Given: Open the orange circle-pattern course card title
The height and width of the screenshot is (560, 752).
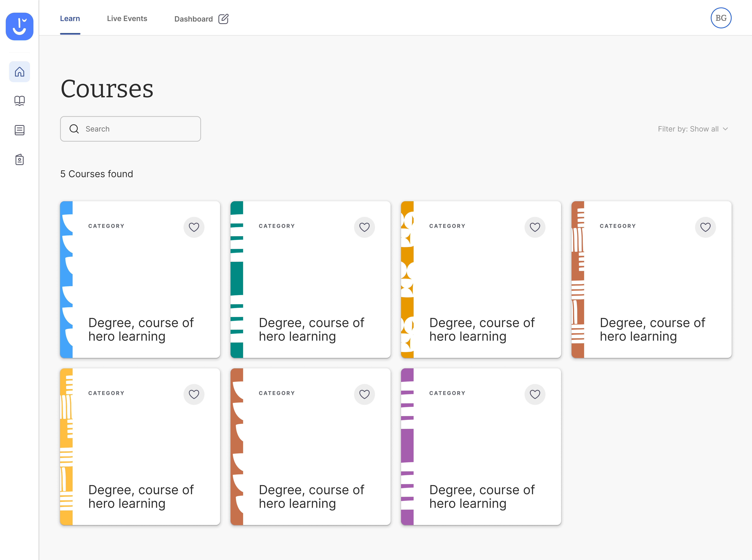Looking at the screenshot, I should [482, 329].
